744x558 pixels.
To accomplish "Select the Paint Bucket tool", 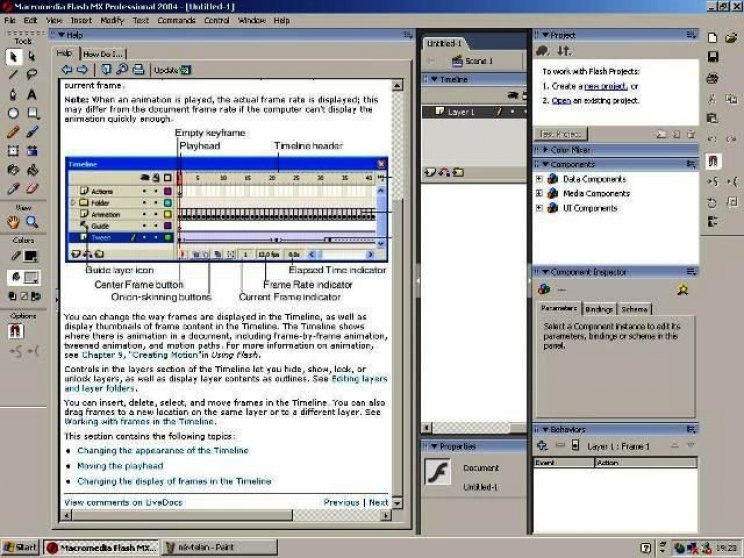I will click(32, 170).
